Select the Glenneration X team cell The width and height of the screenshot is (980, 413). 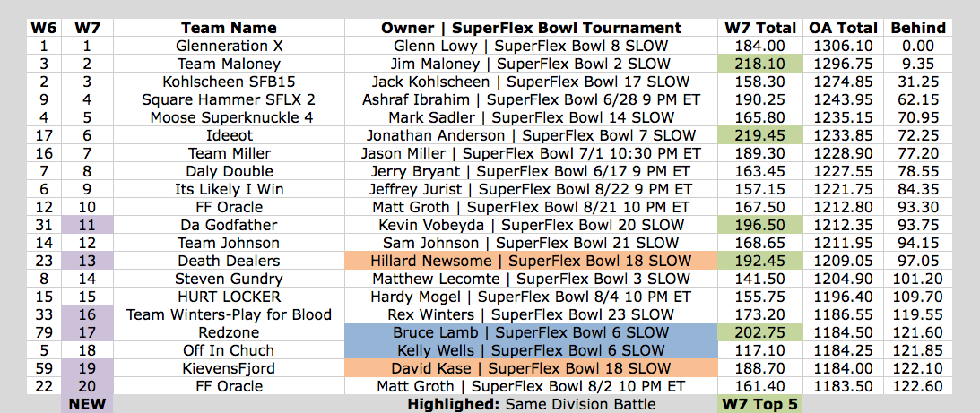click(229, 47)
